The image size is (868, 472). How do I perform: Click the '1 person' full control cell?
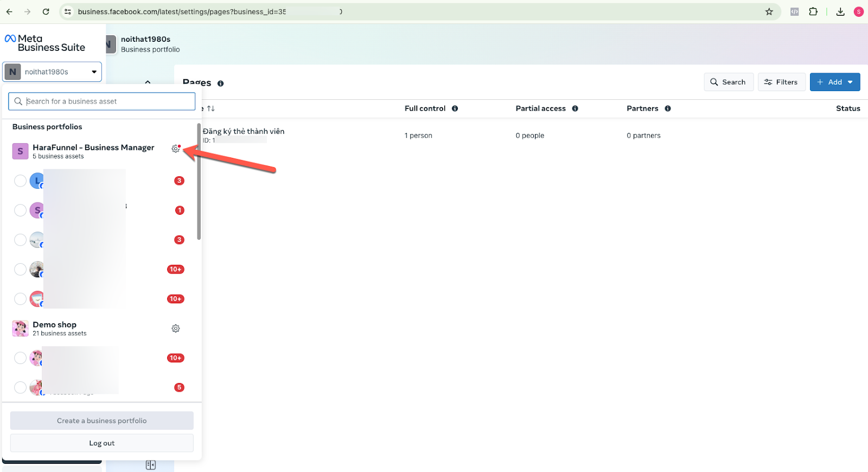point(418,136)
